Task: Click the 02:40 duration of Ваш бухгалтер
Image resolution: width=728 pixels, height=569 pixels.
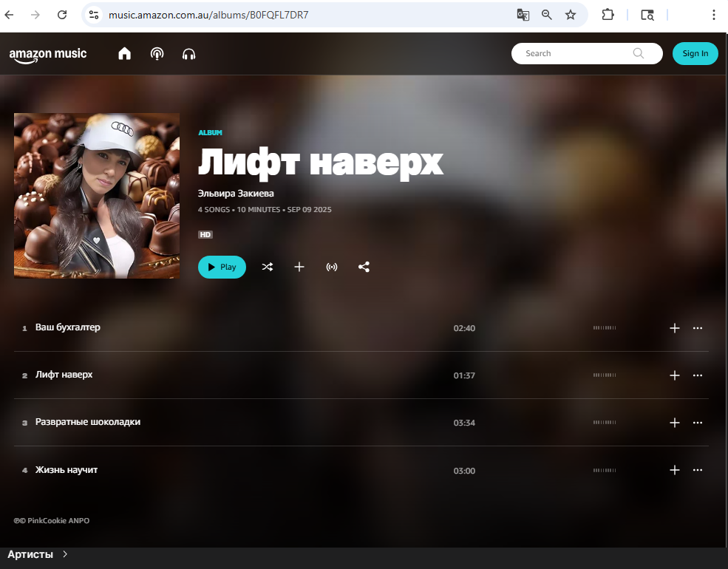Action: (464, 328)
